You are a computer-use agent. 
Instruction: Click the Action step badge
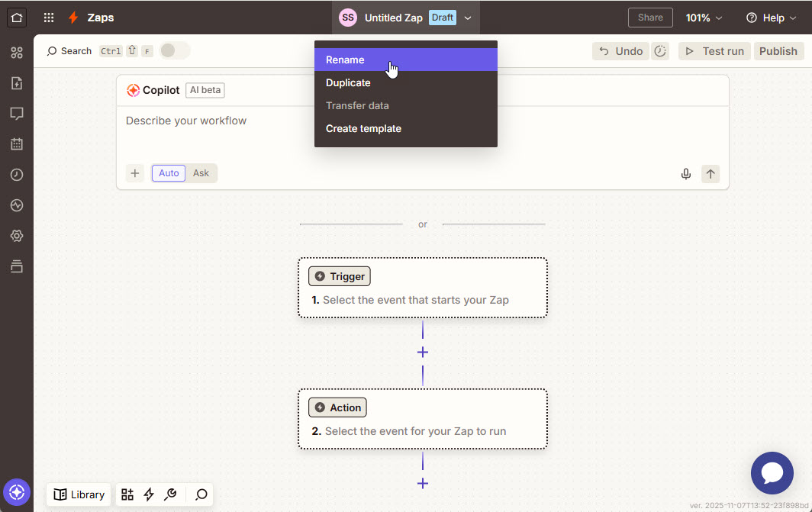[337, 407]
